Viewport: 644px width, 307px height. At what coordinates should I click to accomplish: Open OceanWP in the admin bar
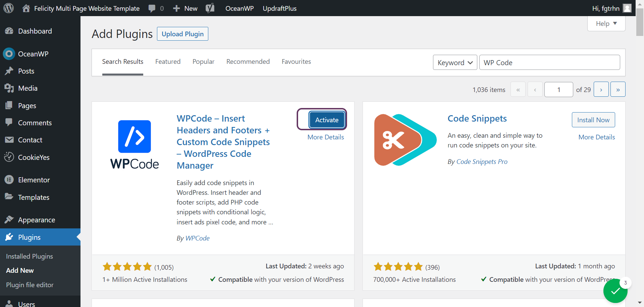coord(239,8)
